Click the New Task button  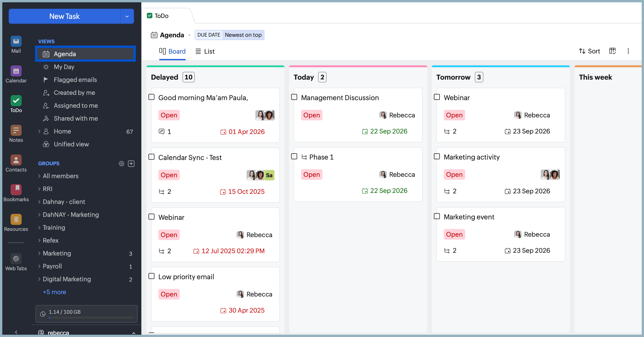pyautogui.click(x=64, y=16)
